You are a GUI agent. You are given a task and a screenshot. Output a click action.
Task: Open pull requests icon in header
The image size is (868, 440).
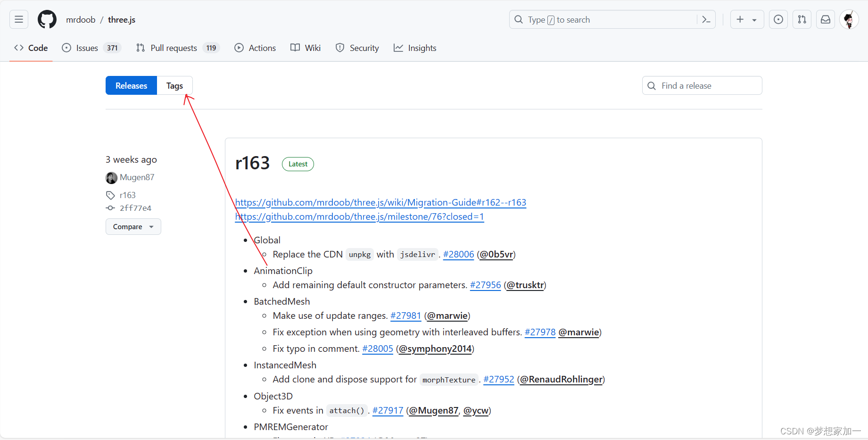[802, 19]
